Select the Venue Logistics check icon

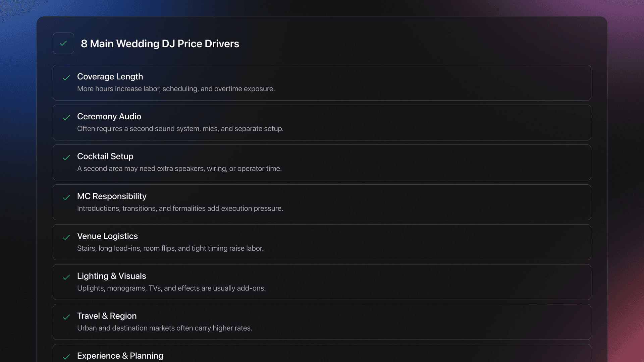point(67,238)
